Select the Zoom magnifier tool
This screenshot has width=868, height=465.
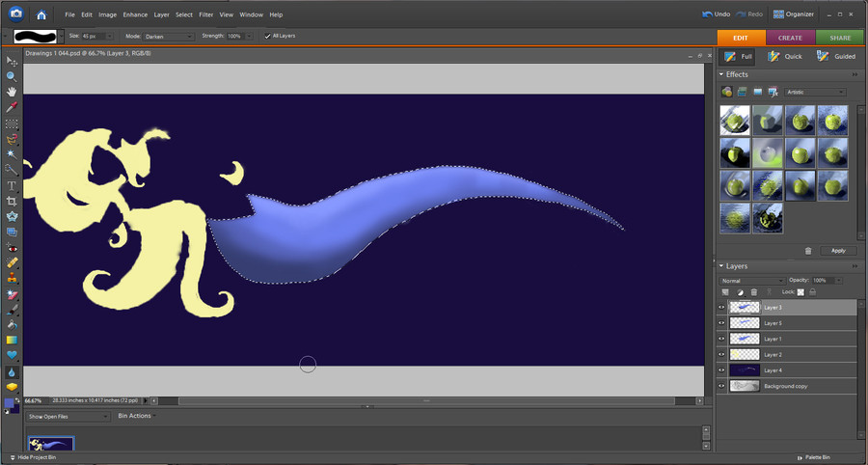click(x=12, y=76)
